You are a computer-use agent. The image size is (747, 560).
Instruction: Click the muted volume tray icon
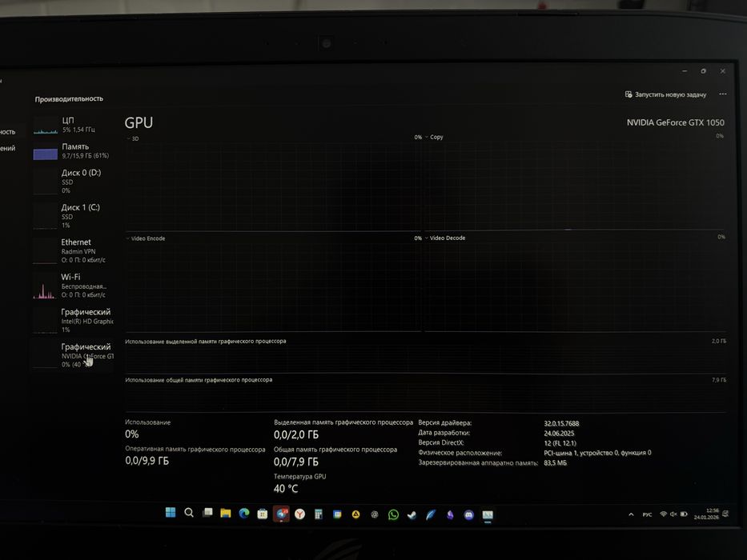pyautogui.click(x=673, y=514)
